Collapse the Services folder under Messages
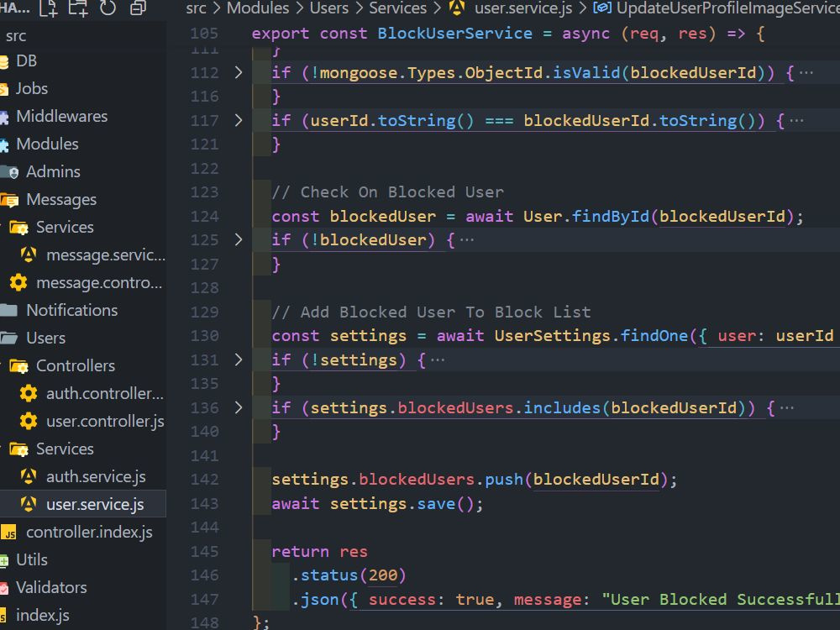Screen dimensions: 840x630 coord(65,227)
